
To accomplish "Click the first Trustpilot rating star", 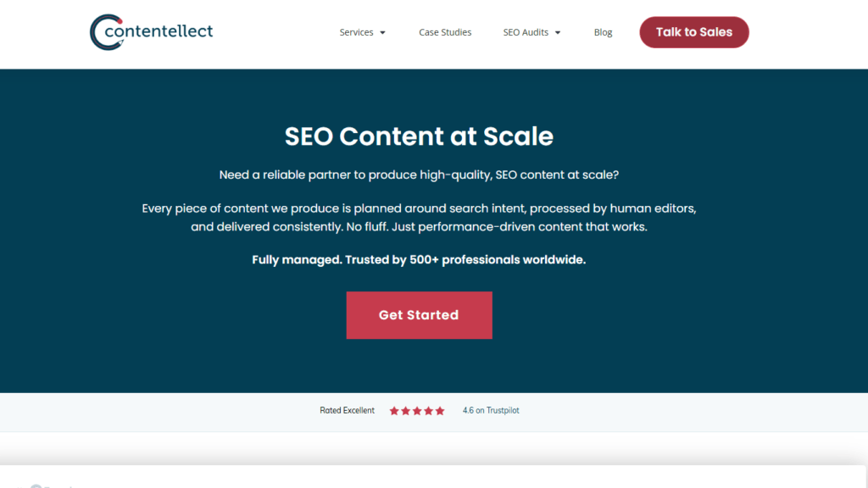I will pos(394,411).
